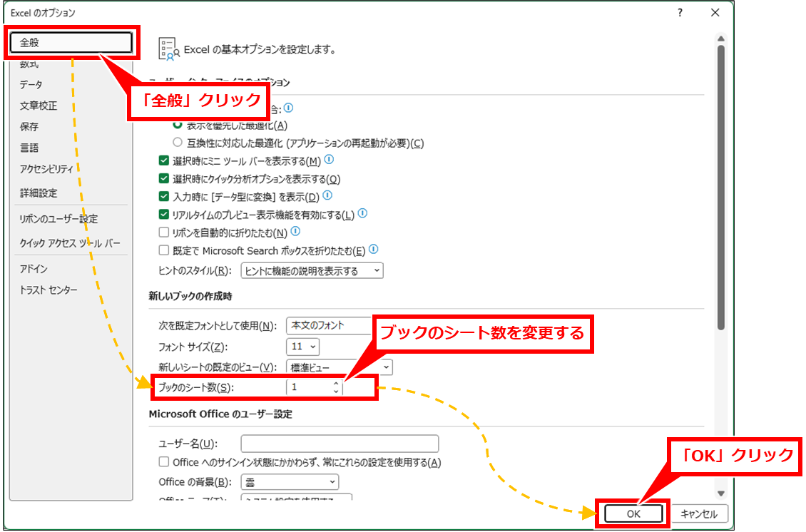Click the Excel basic options header icon

point(168,48)
